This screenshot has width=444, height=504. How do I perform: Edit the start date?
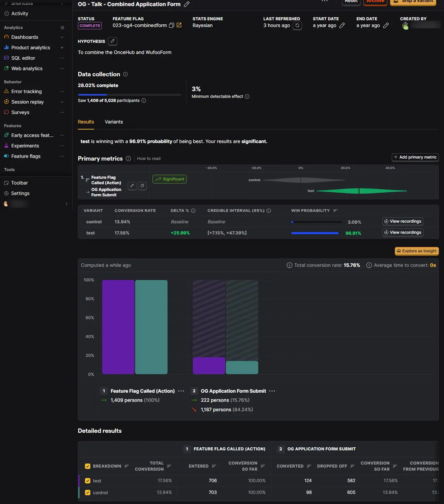coord(342,25)
